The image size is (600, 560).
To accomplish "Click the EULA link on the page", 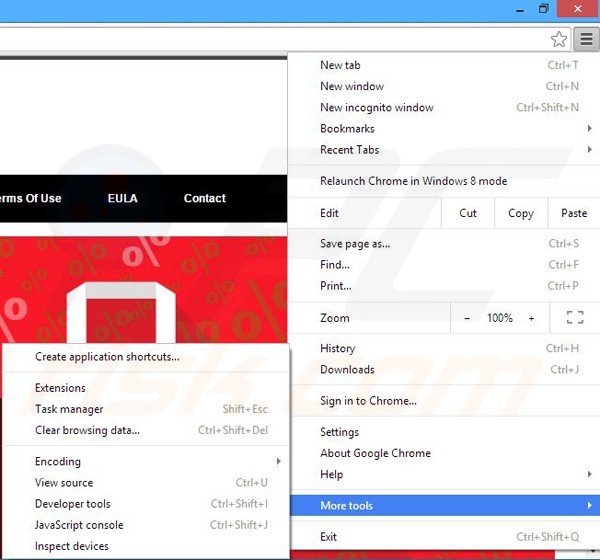I will click(122, 198).
